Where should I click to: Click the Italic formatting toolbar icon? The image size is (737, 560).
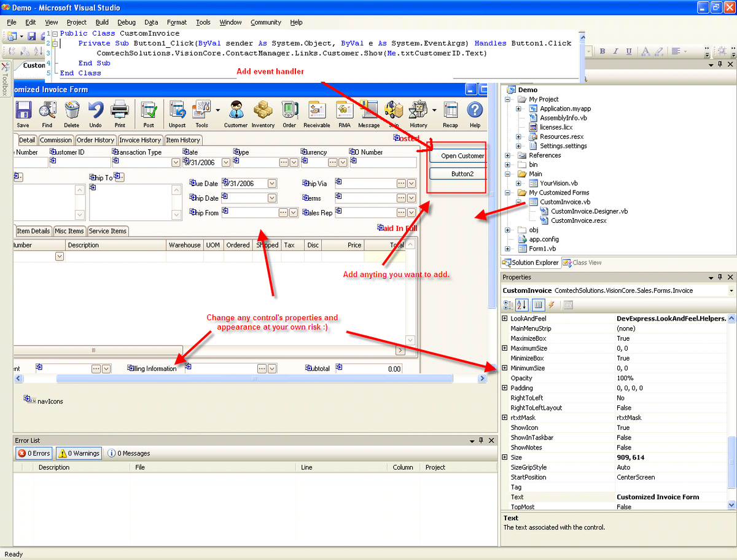tap(617, 52)
